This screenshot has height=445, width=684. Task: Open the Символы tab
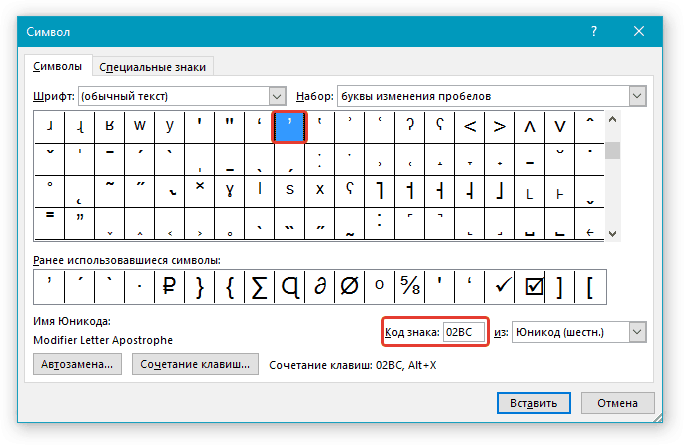pyautogui.click(x=58, y=67)
